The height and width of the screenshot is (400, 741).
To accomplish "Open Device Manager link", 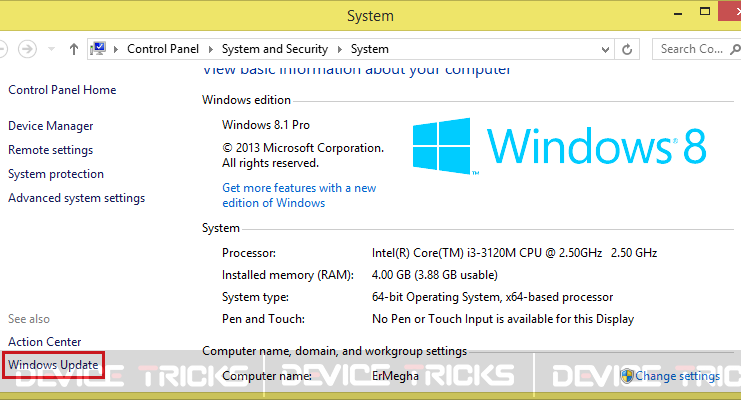I will (51, 126).
